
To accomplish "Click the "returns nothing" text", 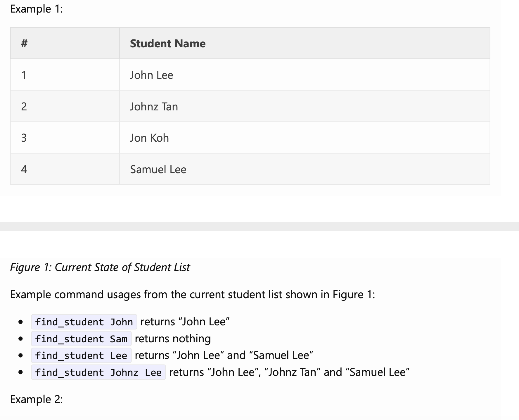I will (x=173, y=339).
